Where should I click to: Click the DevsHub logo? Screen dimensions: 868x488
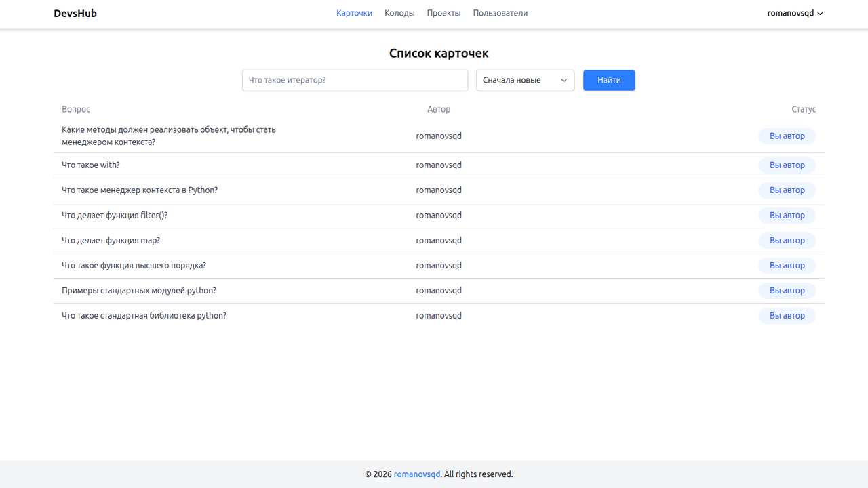click(75, 13)
